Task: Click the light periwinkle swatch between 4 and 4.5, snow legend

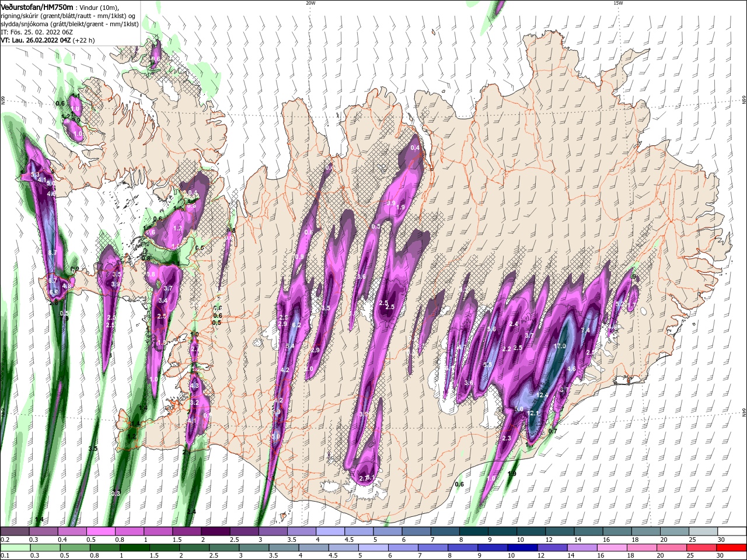Action: [x=330, y=531]
